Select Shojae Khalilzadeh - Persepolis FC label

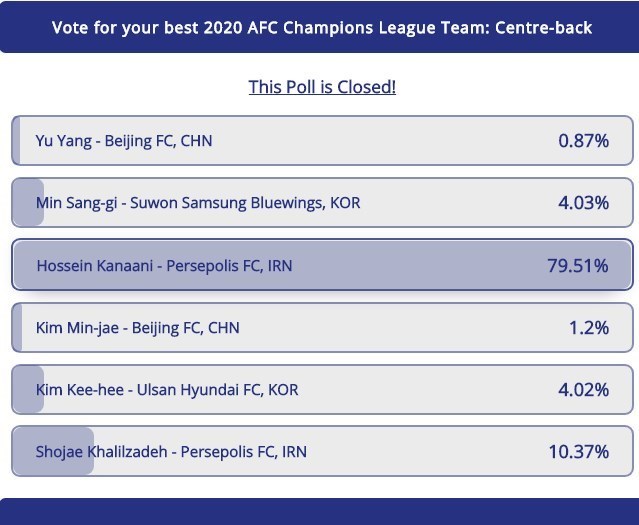coord(171,452)
